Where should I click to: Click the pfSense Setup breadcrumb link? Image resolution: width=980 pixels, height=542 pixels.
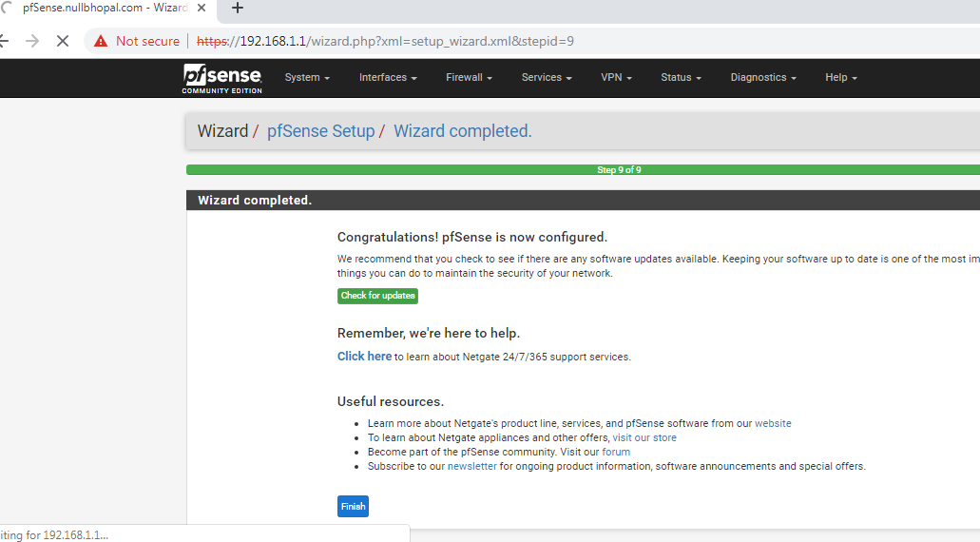[x=320, y=131]
